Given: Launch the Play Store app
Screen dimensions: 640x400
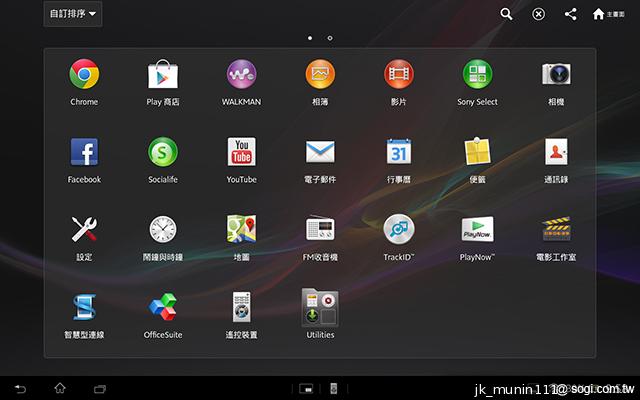Looking at the screenshot, I should click(162, 74).
